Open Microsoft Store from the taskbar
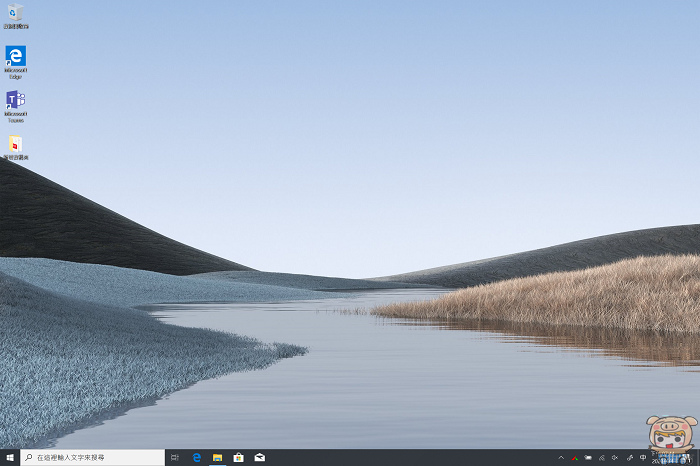The height and width of the screenshot is (466, 700). point(238,457)
